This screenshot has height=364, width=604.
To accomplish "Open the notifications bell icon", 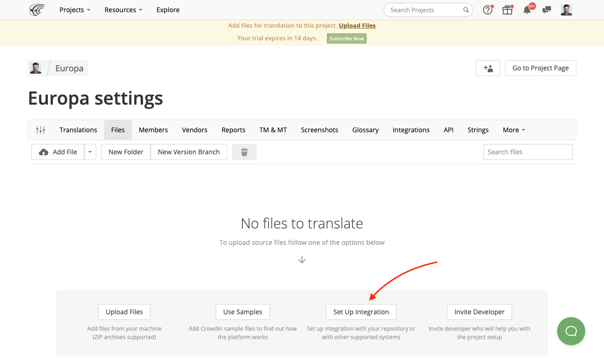I will tap(528, 10).
